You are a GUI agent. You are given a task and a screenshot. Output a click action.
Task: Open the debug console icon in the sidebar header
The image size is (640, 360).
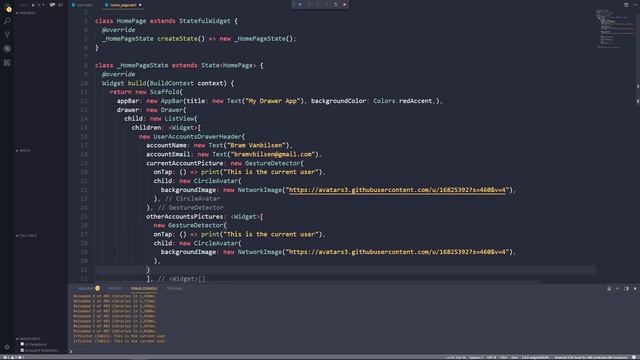(60, 5)
